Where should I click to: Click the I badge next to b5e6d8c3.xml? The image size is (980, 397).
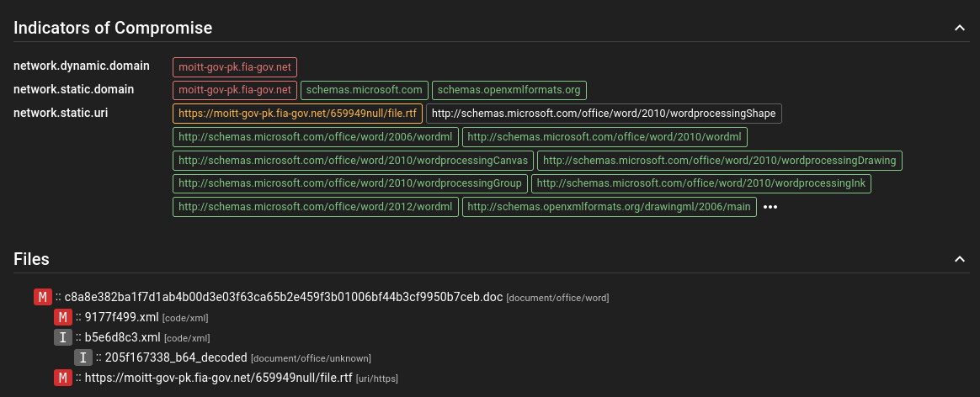(63, 337)
